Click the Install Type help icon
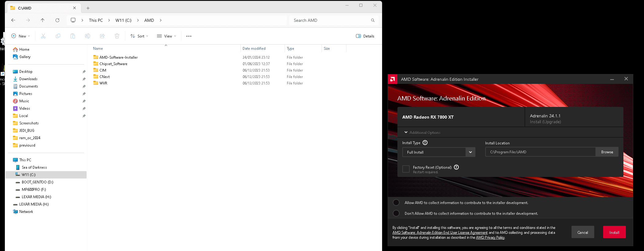This screenshot has width=644, height=251. tap(425, 143)
